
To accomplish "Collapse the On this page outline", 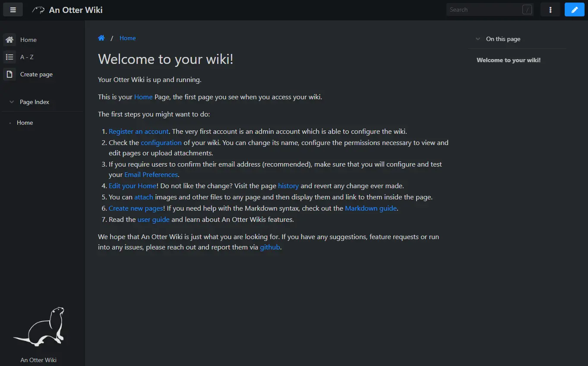I will tap(477, 38).
